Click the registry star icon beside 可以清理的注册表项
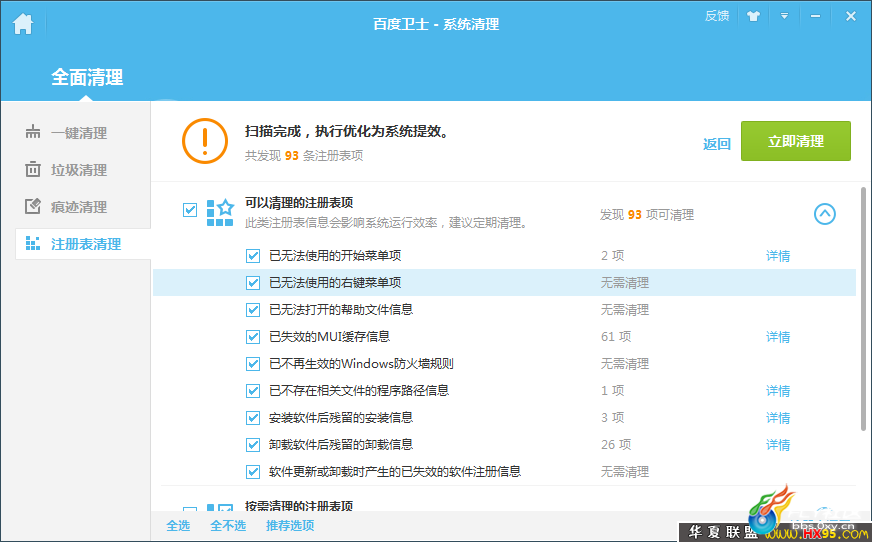Image resolution: width=872 pixels, height=542 pixels. click(x=220, y=212)
